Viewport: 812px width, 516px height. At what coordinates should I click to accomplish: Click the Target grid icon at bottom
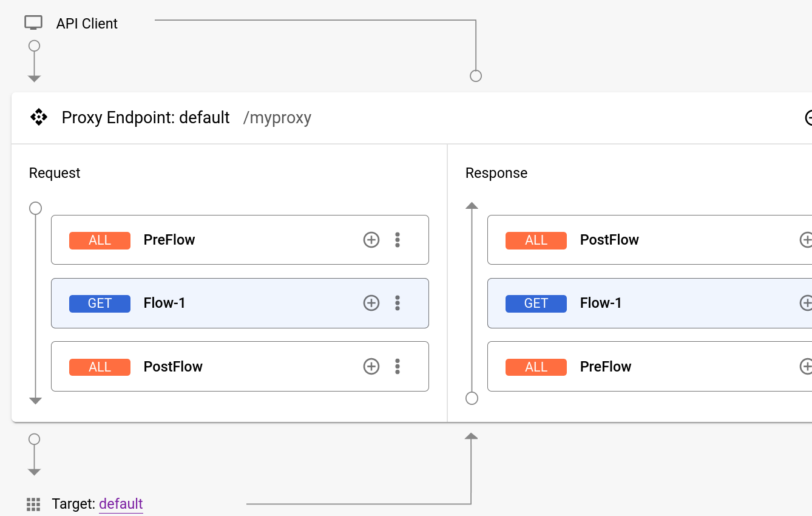coord(33,504)
